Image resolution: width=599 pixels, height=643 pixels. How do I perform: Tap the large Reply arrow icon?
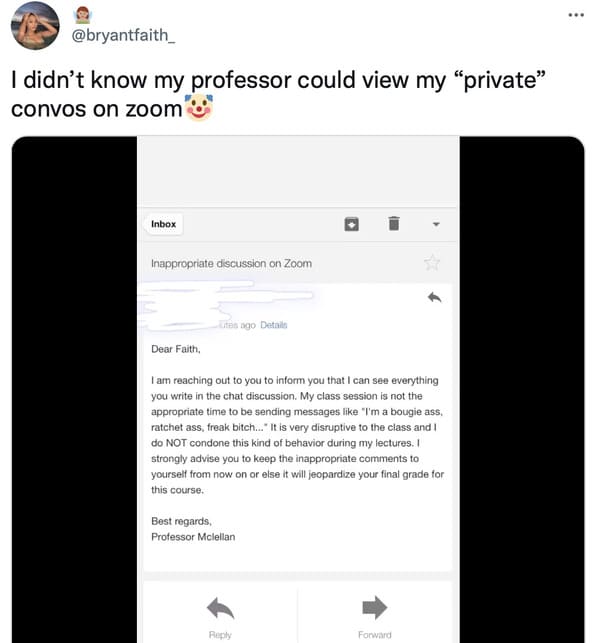[220, 608]
